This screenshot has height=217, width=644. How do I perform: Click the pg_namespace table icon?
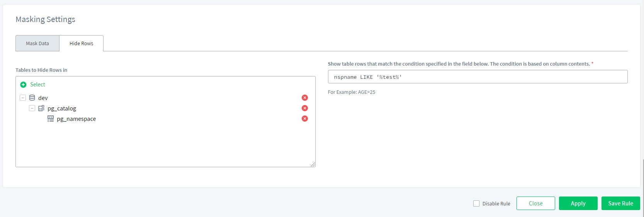[x=51, y=119]
